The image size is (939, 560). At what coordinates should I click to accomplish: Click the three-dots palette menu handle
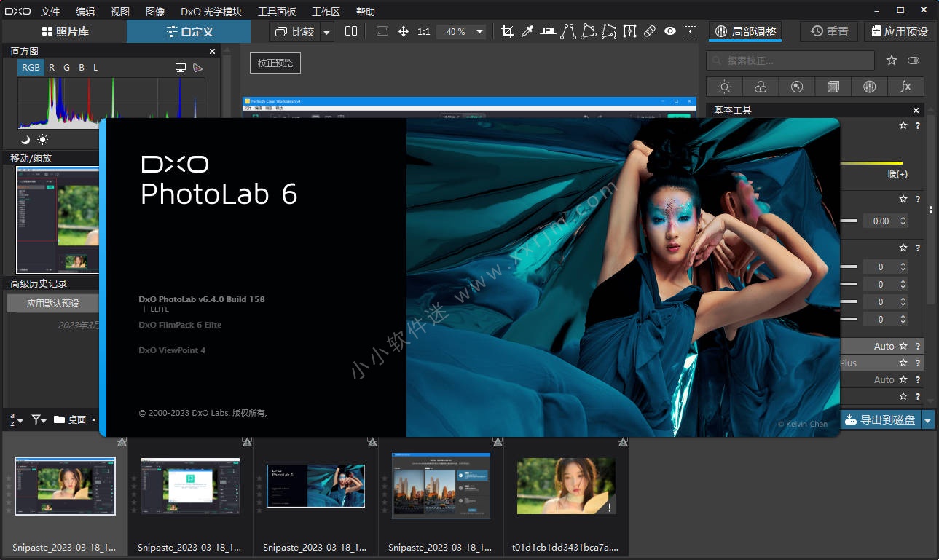pos(931,210)
